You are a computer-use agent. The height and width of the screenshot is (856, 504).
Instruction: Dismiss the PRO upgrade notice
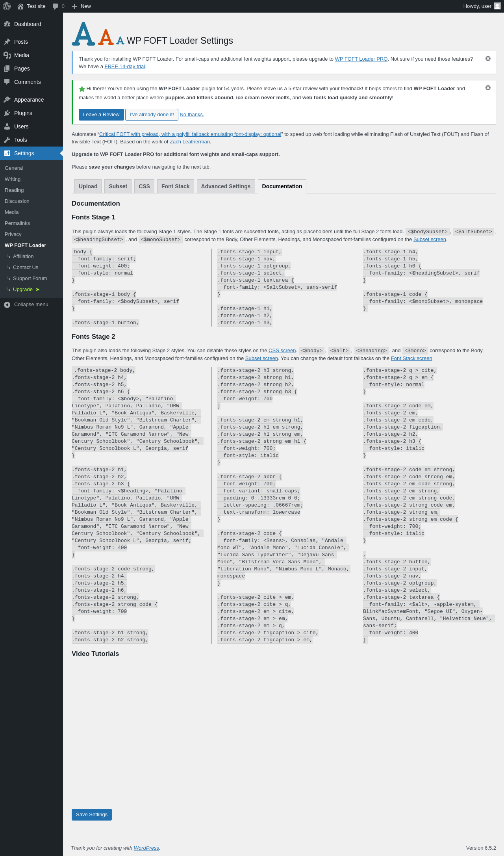click(x=488, y=59)
